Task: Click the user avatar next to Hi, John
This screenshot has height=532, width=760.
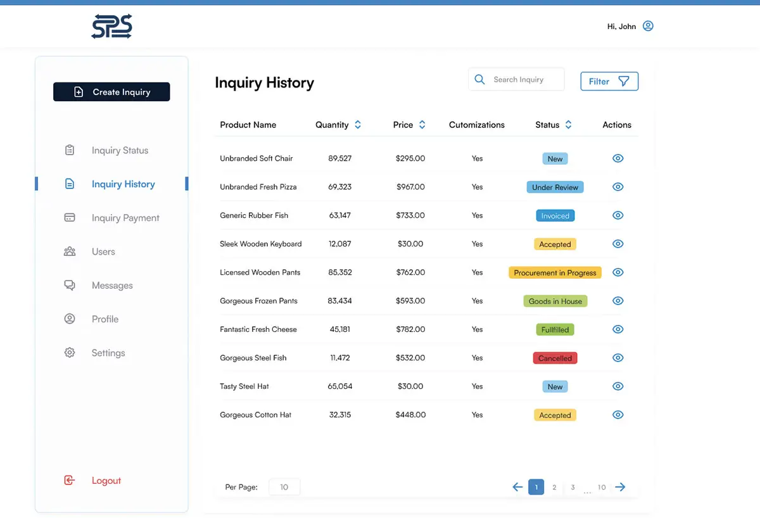Action: tap(647, 25)
